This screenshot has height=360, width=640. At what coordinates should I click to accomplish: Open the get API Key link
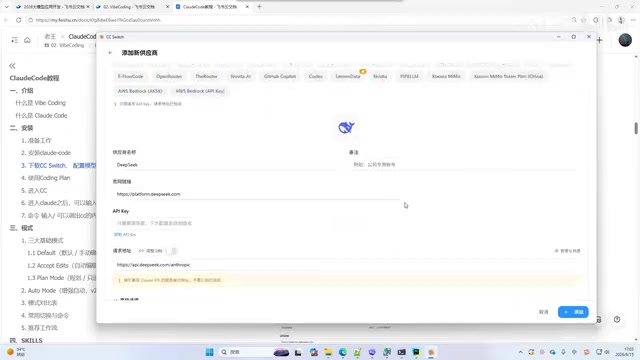(124, 235)
